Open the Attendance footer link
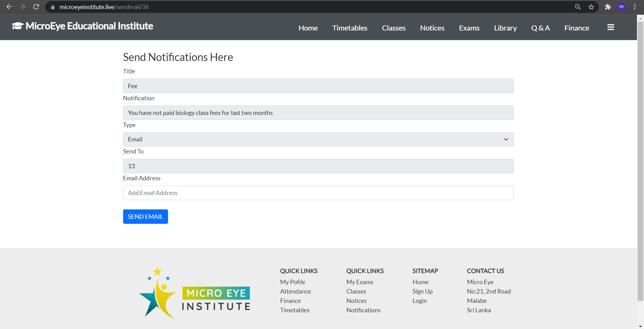Screen dimensions: 644x329 [x=296, y=291]
